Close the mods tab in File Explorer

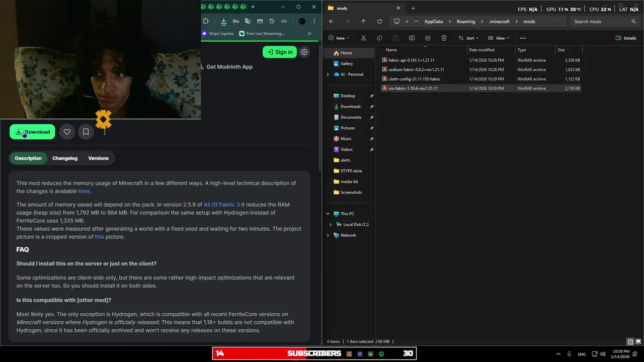[398, 8]
